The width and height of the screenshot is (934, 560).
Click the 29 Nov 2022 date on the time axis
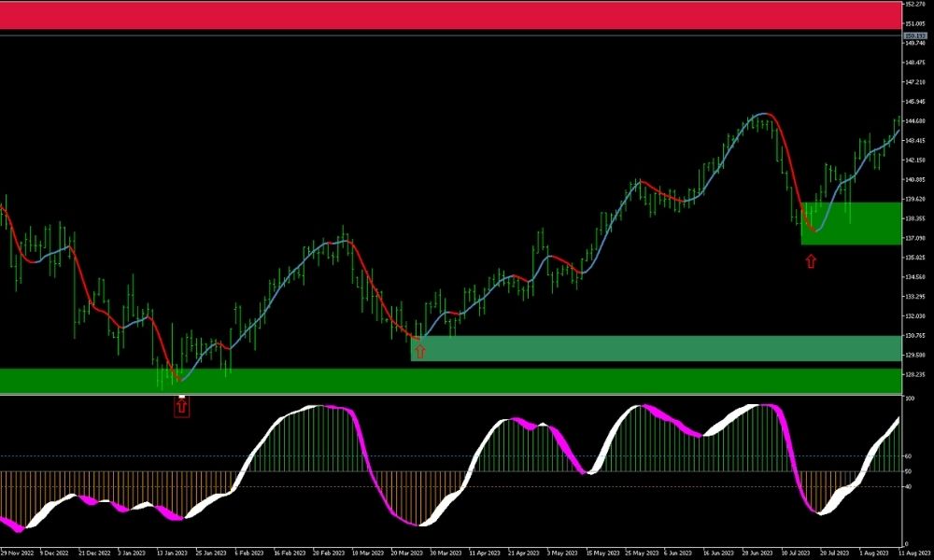tap(17, 553)
